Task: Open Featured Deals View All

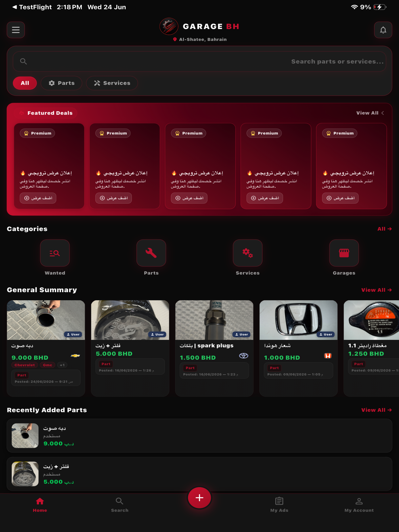Action: point(370,113)
